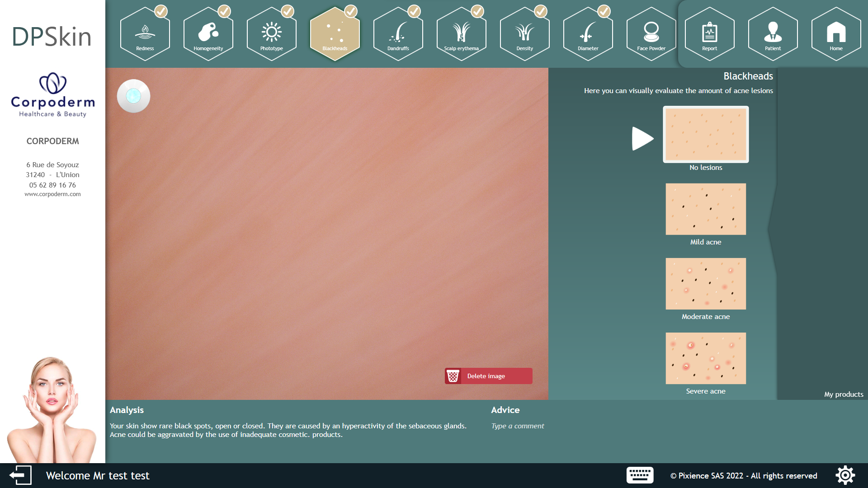The image size is (868, 488).
Task: Select the Homogeneity hexagon icon
Action: coord(208,34)
